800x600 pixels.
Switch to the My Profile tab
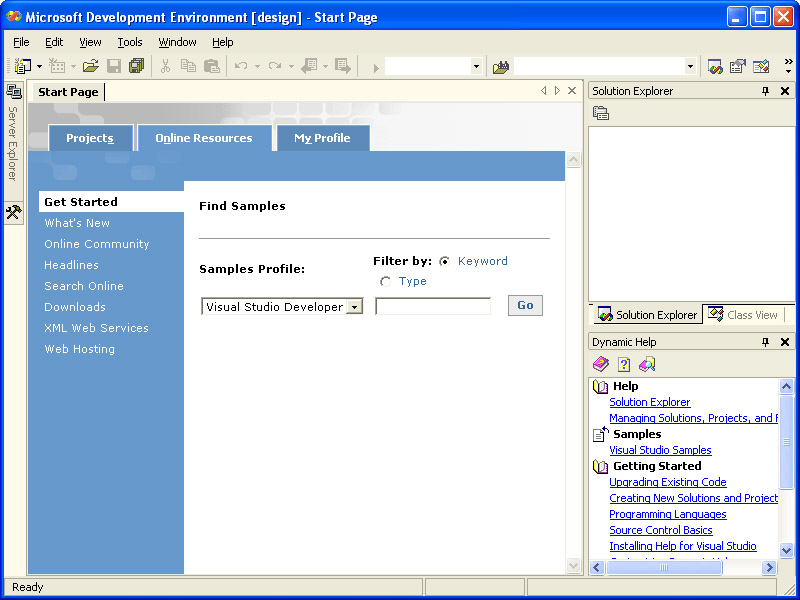tap(322, 138)
